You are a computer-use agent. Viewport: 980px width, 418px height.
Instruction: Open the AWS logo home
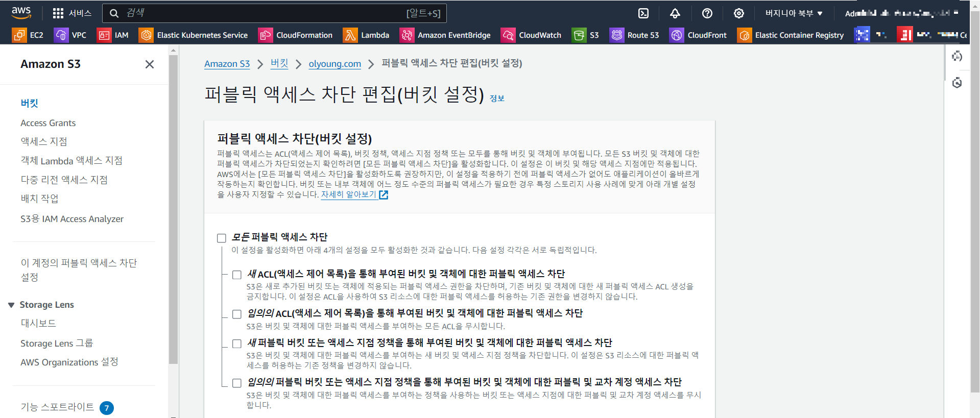pyautogui.click(x=21, y=13)
